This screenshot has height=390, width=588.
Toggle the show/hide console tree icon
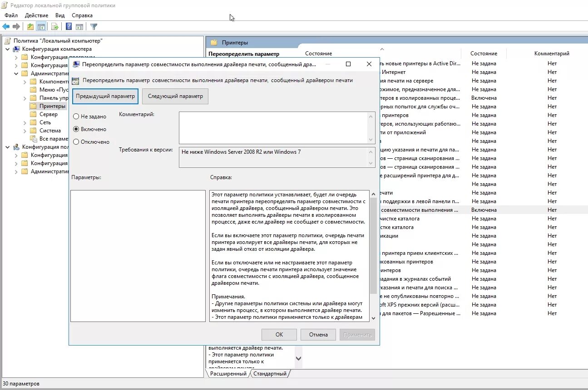(41, 27)
